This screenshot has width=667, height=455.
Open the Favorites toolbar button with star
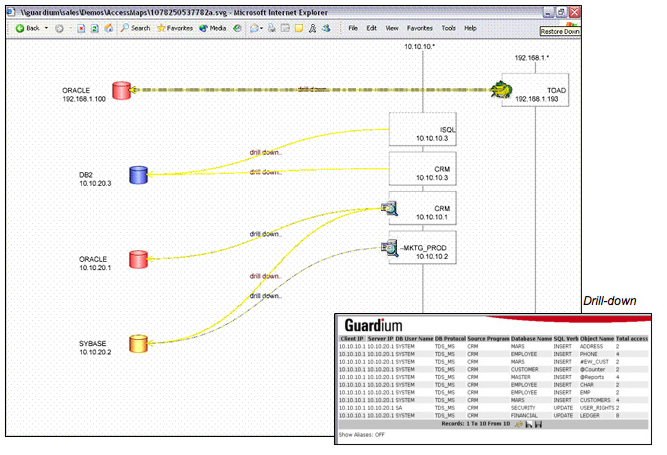(175, 28)
